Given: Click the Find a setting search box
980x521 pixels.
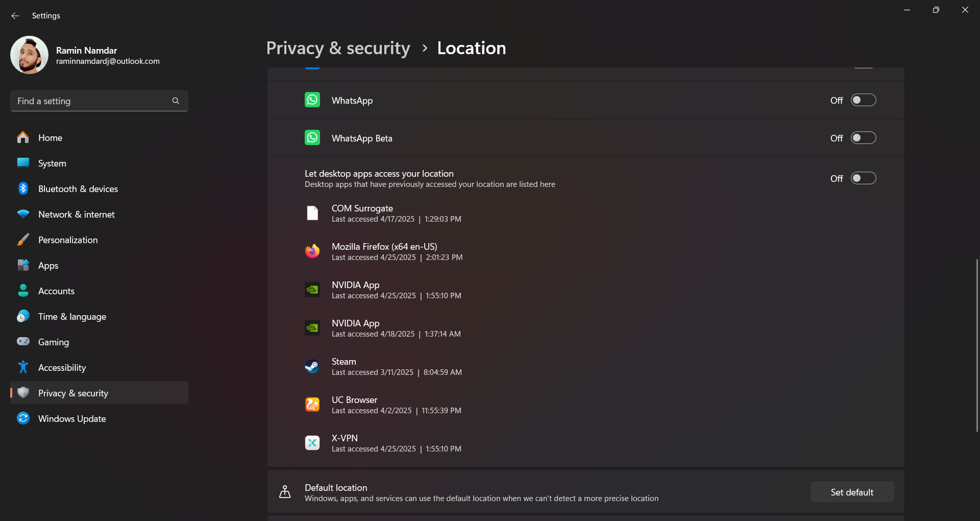Looking at the screenshot, I should point(92,101).
